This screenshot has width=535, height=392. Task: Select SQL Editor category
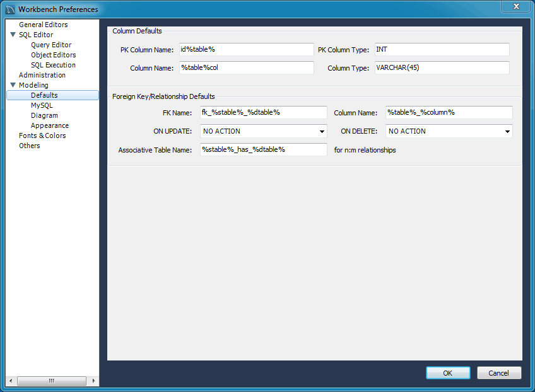click(x=36, y=35)
